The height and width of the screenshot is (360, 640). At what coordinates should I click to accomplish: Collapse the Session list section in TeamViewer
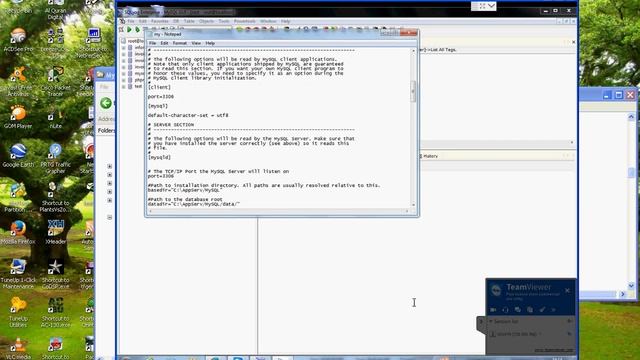tap(491, 322)
